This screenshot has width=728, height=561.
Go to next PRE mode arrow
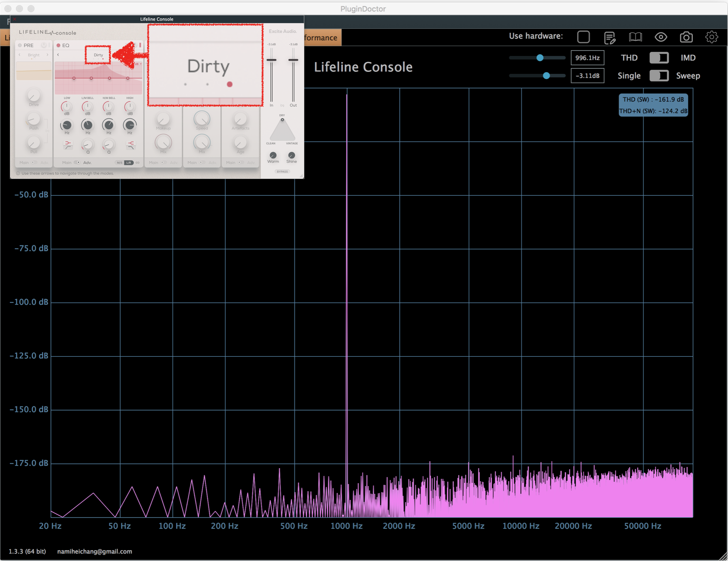click(47, 55)
